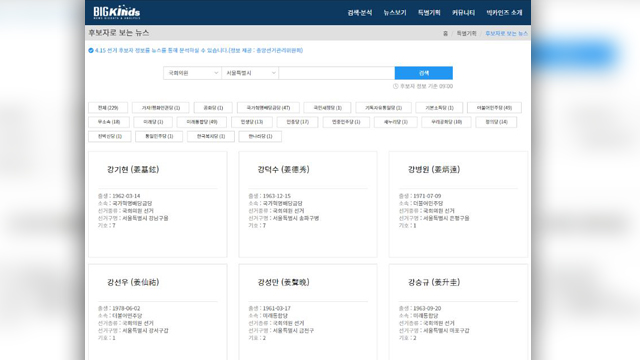The width and height of the screenshot is (640, 360).
Task: Filter by 통일민주당 (1)
Action: coord(159,136)
